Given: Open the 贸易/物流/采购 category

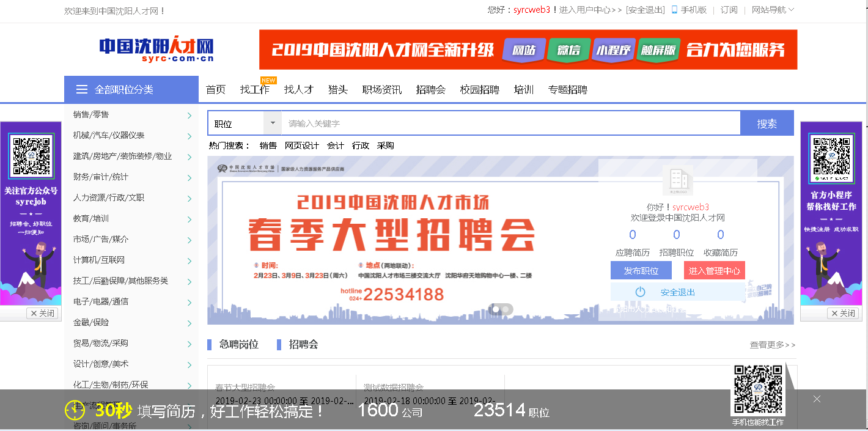Looking at the screenshot, I should point(101,343).
